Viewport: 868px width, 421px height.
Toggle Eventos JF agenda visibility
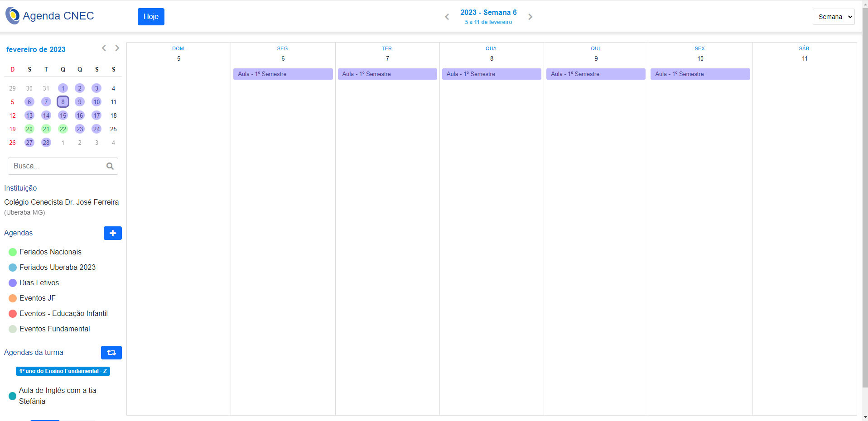[13, 298]
